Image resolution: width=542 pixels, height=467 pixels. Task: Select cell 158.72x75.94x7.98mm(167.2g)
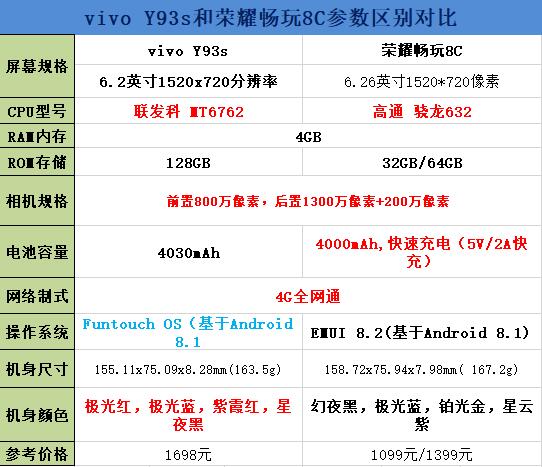point(422,369)
